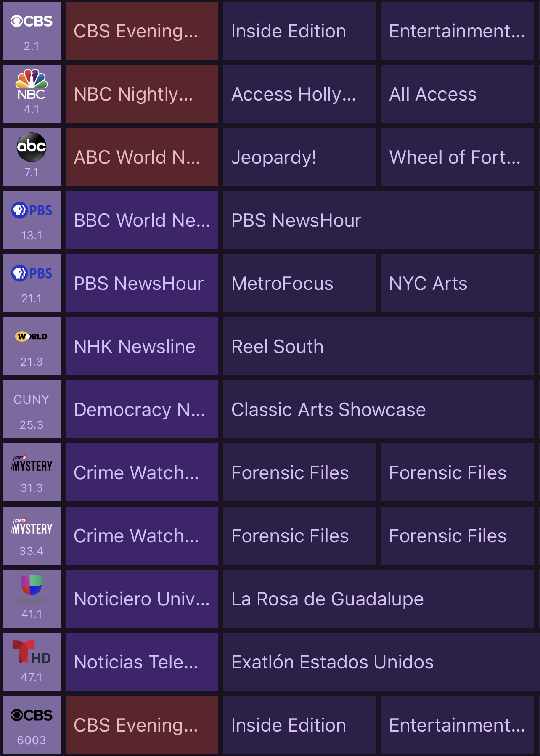Open NBC Nightly News program
This screenshot has width=540, height=756.
tap(142, 94)
